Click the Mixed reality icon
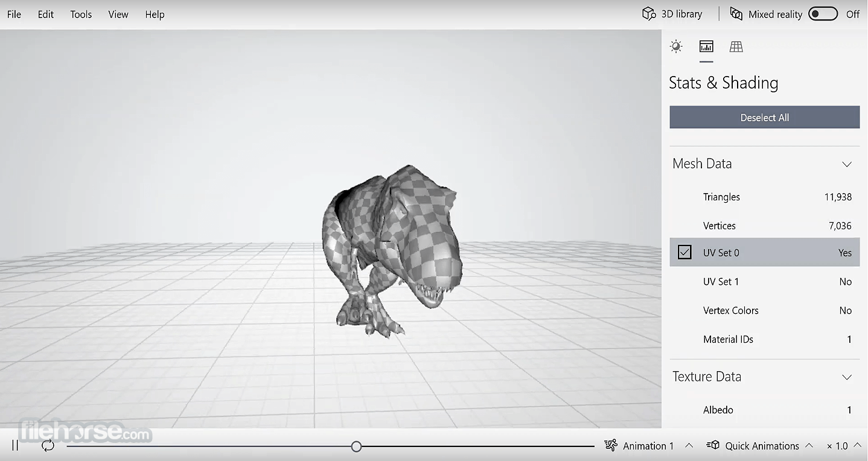This screenshot has height=461, width=868. 736,14
